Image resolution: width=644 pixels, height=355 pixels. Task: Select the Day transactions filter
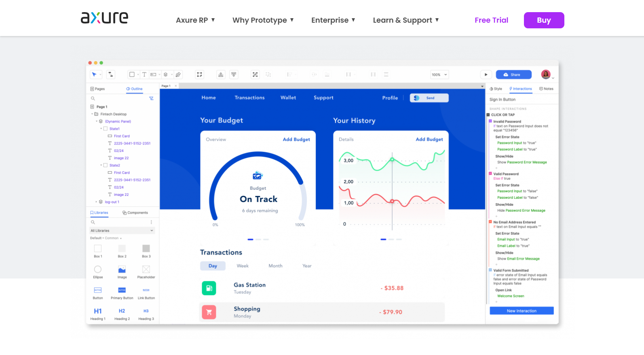(213, 266)
